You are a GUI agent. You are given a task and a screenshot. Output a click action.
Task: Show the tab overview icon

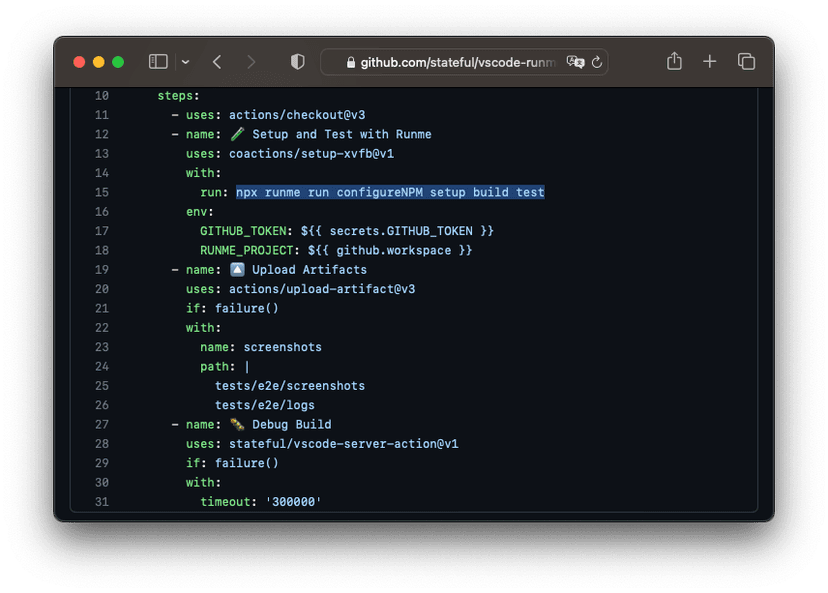tap(746, 61)
